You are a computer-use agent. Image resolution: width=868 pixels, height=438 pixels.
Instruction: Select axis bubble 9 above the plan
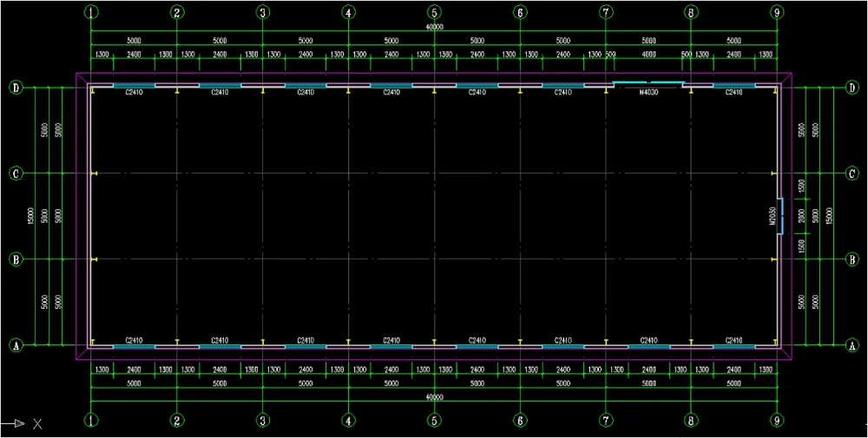(x=777, y=11)
